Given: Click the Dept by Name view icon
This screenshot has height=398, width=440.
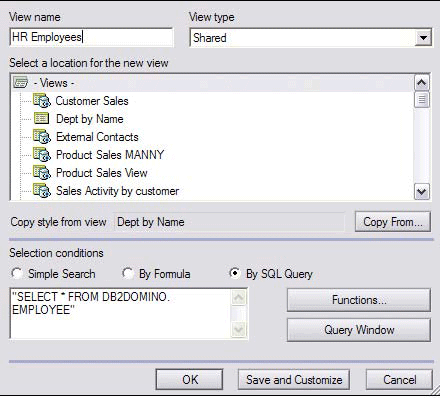Looking at the screenshot, I should click(42, 118).
